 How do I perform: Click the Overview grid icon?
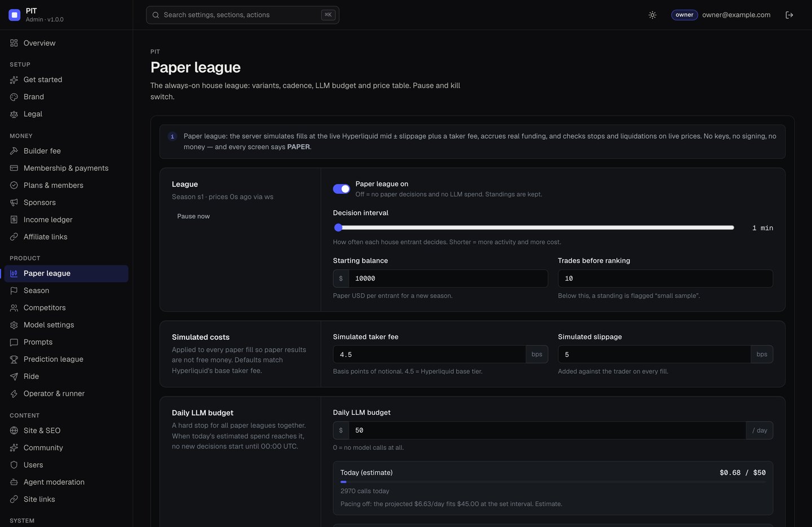[x=14, y=43]
